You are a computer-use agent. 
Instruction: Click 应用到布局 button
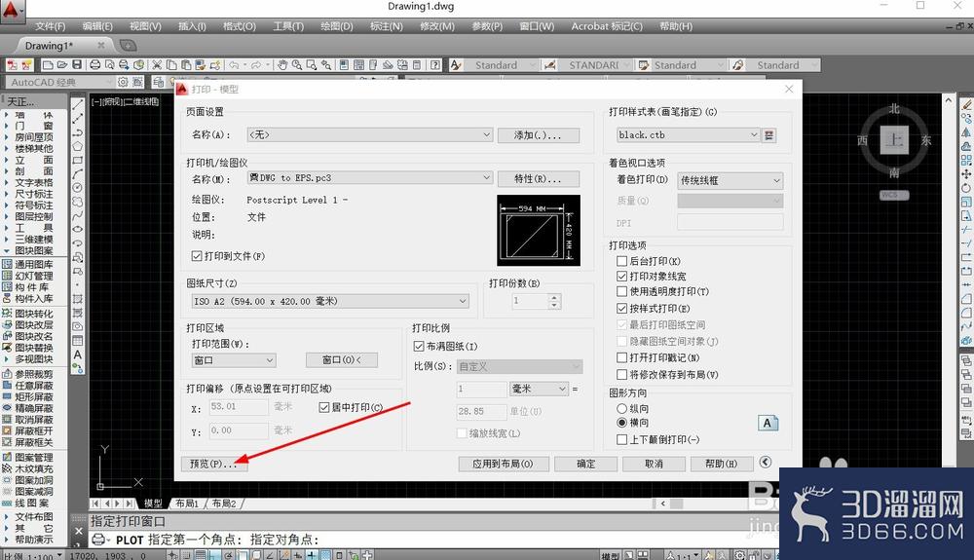coord(504,464)
